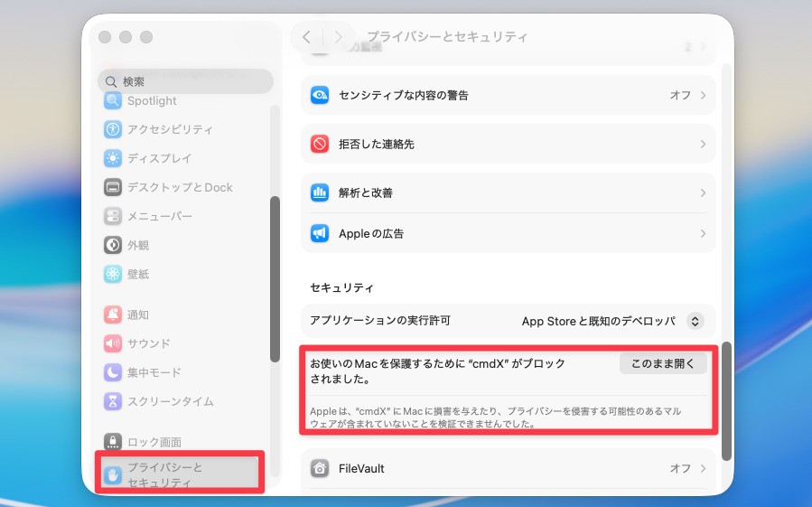Click the 通知 bell icon
Viewport: 812px width, 507px height.
[x=112, y=315]
